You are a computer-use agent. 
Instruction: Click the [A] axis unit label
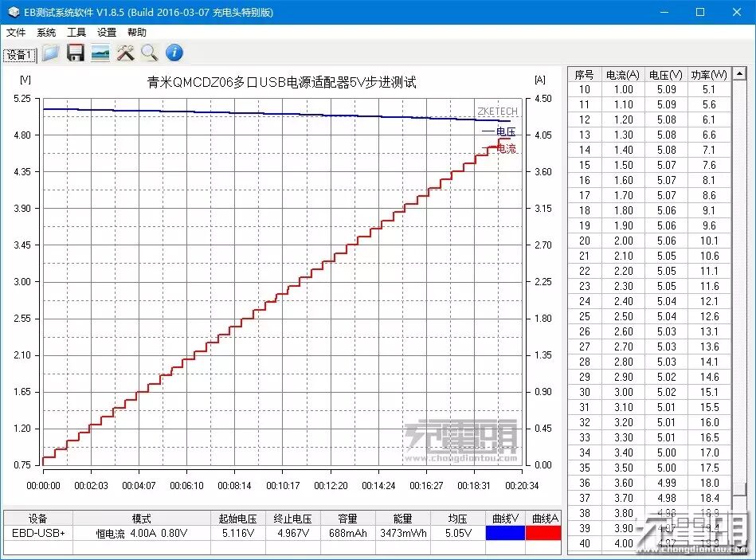coord(540,80)
